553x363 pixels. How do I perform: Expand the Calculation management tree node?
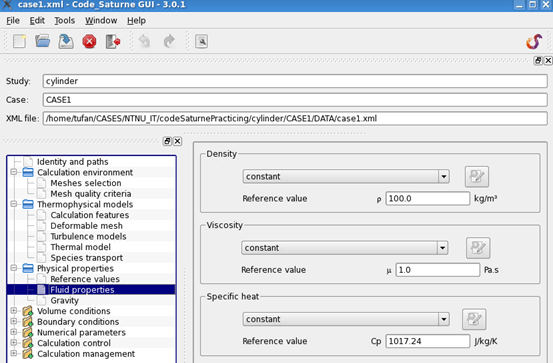(x=14, y=353)
